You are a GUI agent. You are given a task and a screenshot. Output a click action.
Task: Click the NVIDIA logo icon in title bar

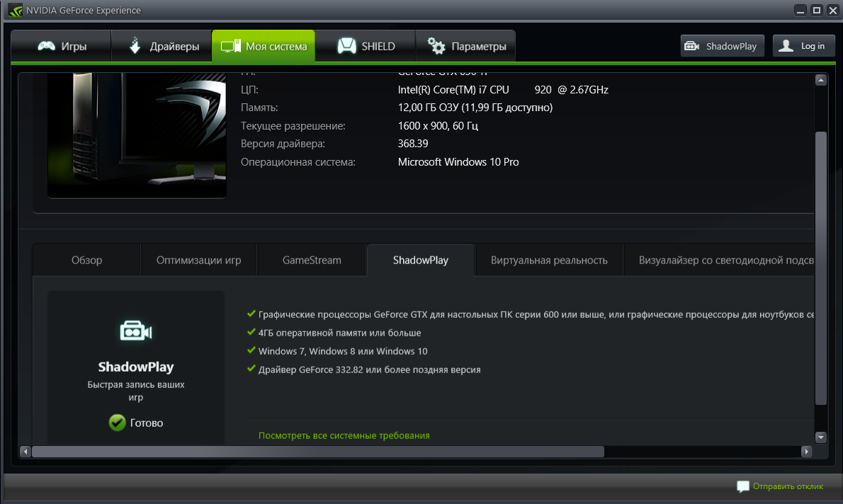click(15, 10)
